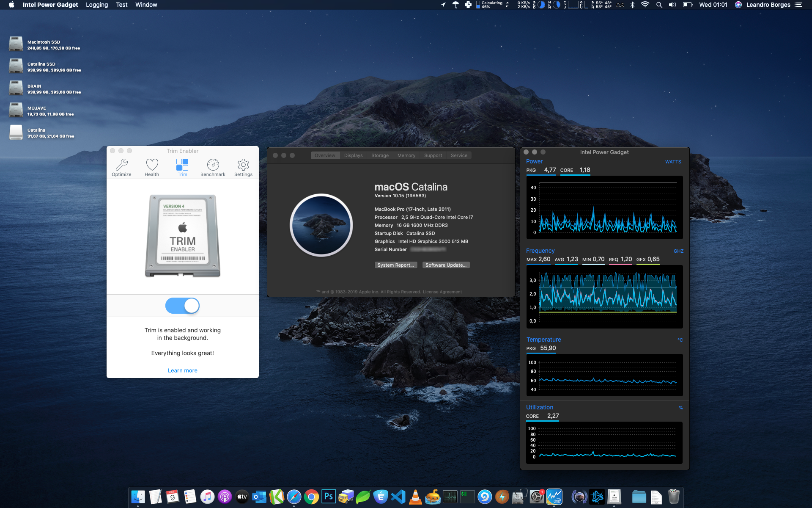Image resolution: width=812 pixels, height=508 pixels.
Task: Open Calendar from the Dock
Action: click(173, 497)
